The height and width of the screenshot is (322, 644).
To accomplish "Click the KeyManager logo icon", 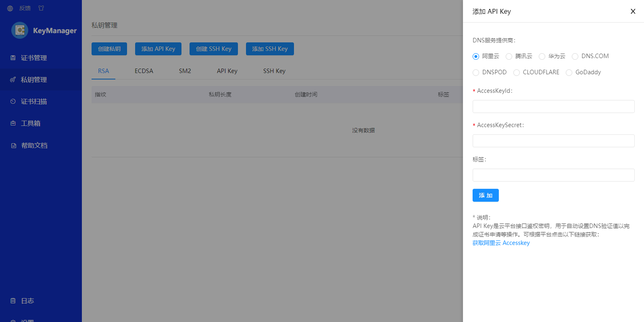I will click(x=20, y=30).
